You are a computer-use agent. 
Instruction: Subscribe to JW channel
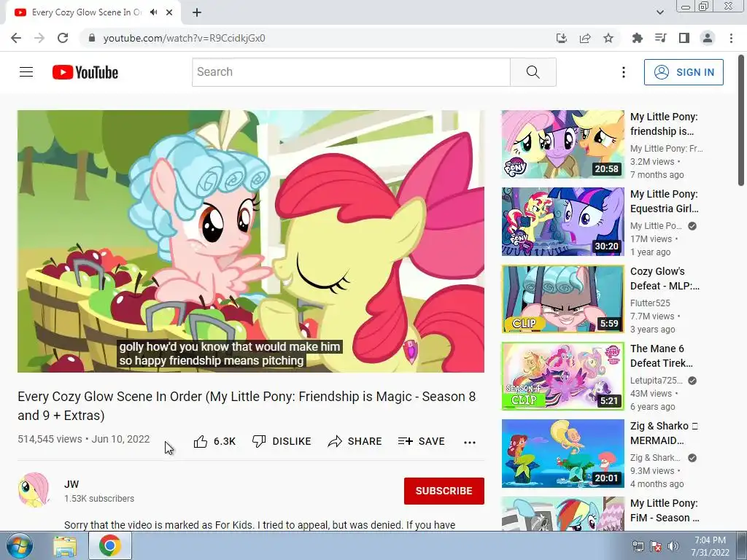(x=444, y=491)
